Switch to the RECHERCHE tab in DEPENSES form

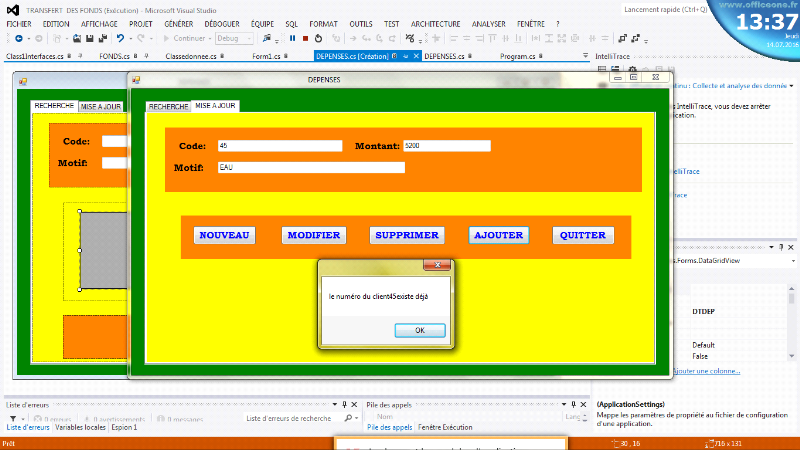168,105
